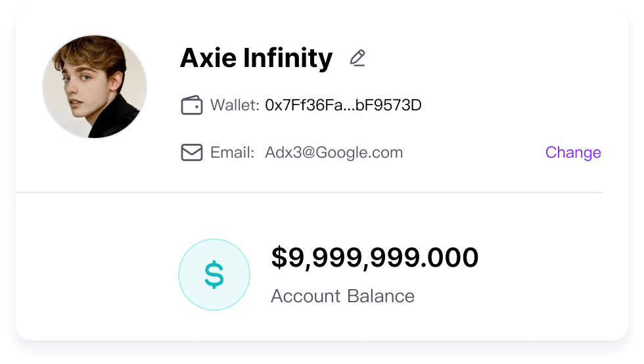Click the email address Adx3@Google.com
Image resolution: width=644 pixels, height=364 pixels.
(x=334, y=152)
